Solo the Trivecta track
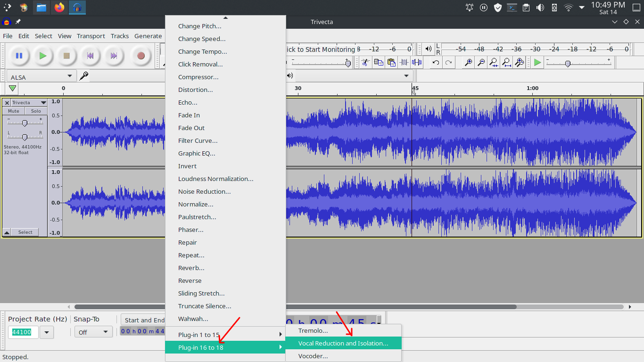Viewport: 644px width, 362px height. [36, 111]
